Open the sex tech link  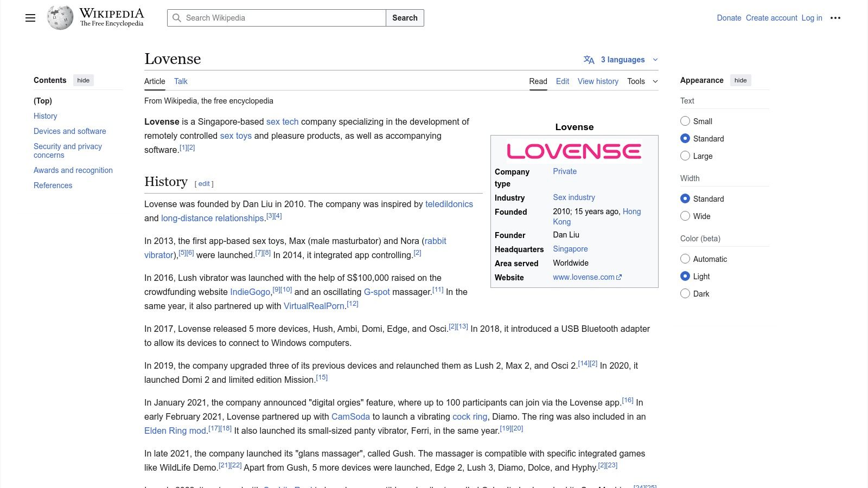[282, 121]
